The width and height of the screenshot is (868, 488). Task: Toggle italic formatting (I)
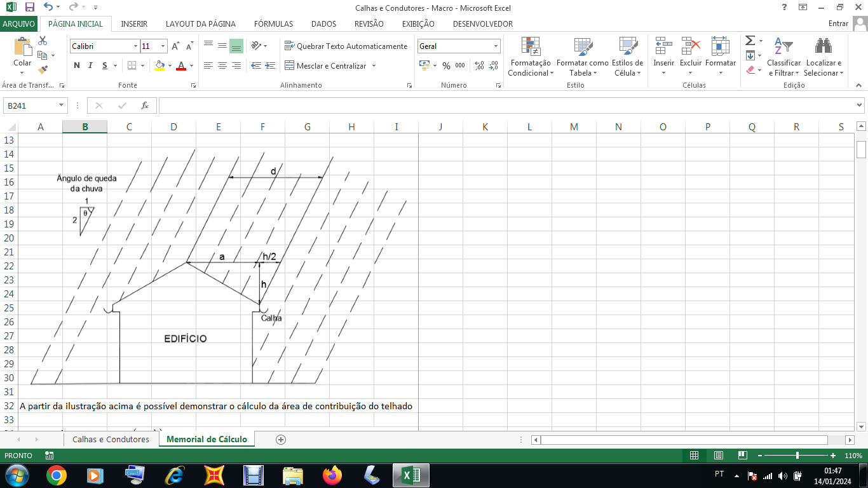pyautogui.click(x=90, y=65)
